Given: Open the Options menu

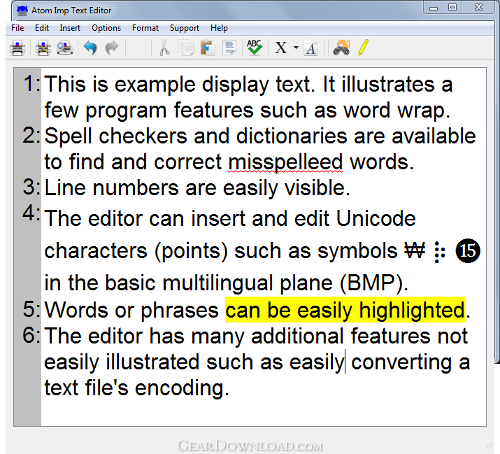Looking at the screenshot, I should click(106, 28).
